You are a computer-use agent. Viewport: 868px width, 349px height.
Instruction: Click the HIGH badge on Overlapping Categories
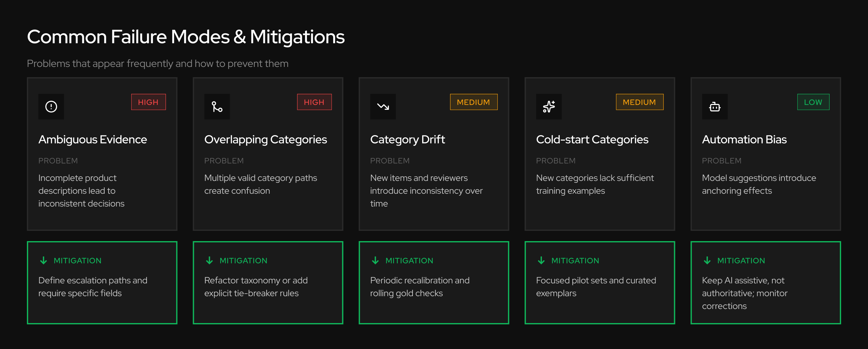click(x=314, y=102)
